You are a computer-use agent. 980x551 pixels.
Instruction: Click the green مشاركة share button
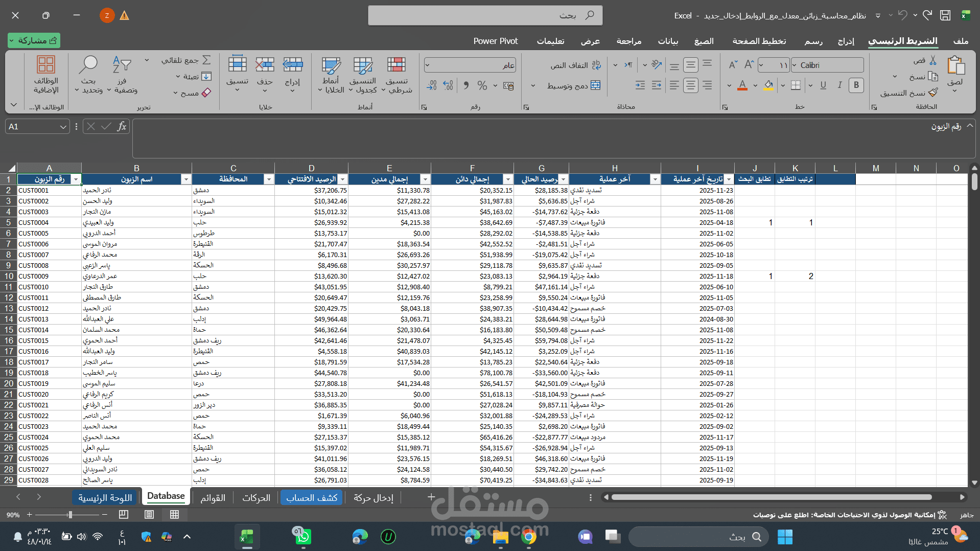34,40
